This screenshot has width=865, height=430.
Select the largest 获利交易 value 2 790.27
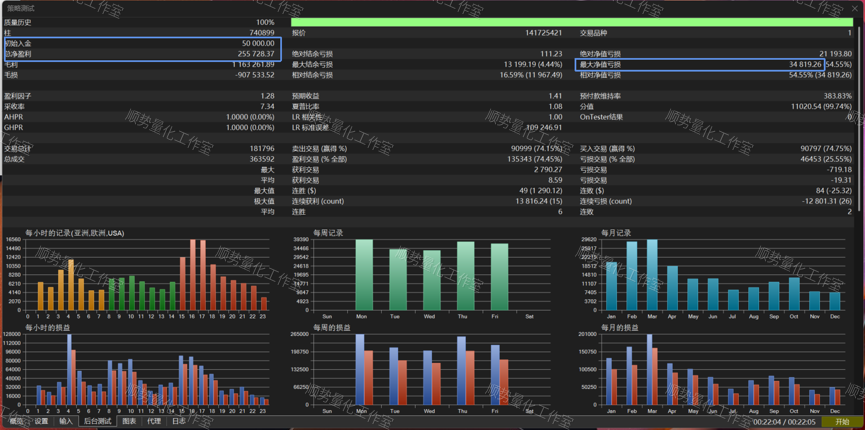point(548,169)
